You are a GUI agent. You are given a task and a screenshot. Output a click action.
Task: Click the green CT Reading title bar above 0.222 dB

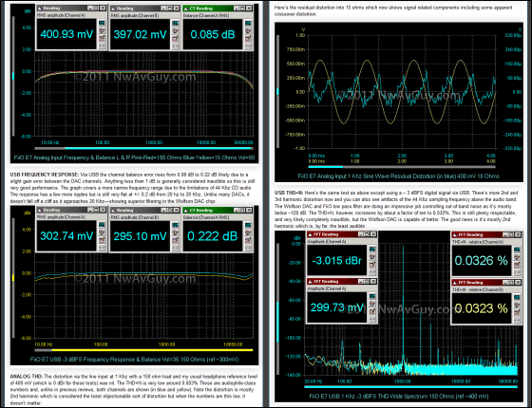[218, 210]
